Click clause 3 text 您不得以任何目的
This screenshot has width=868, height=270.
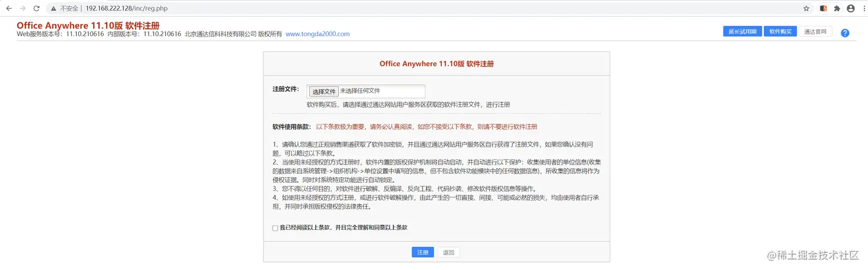point(404,189)
